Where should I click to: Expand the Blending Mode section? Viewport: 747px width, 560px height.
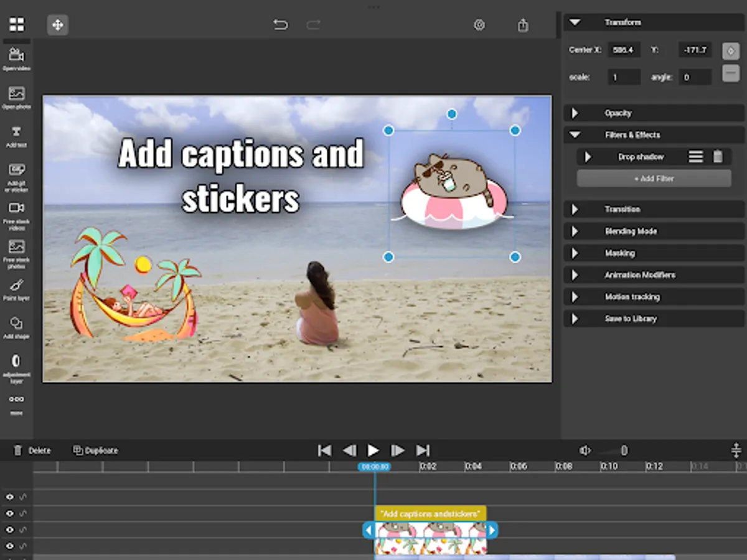pyautogui.click(x=654, y=231)
